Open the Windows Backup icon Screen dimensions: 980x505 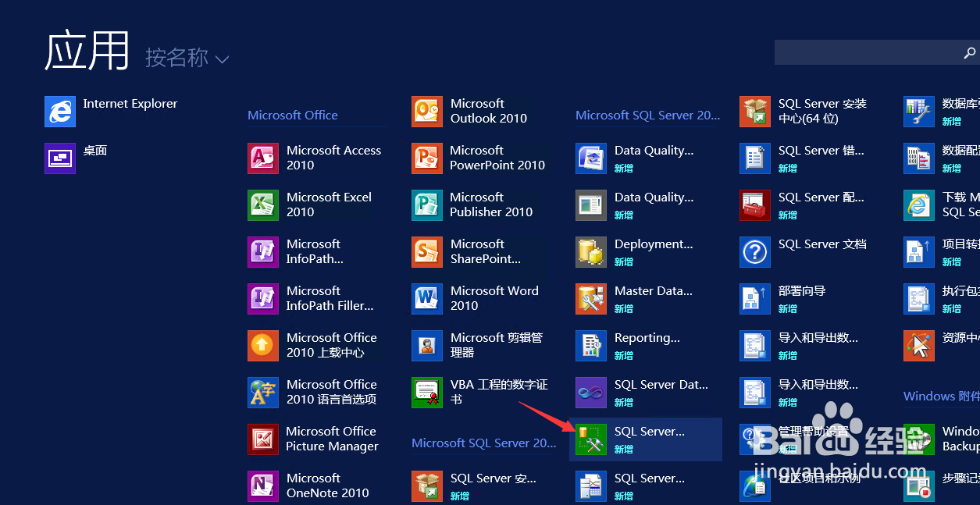point(919,439)
